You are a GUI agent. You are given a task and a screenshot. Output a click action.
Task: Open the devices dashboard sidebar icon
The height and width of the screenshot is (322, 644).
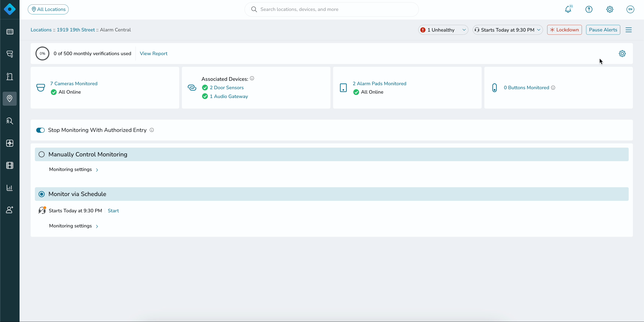pos(10,32)
